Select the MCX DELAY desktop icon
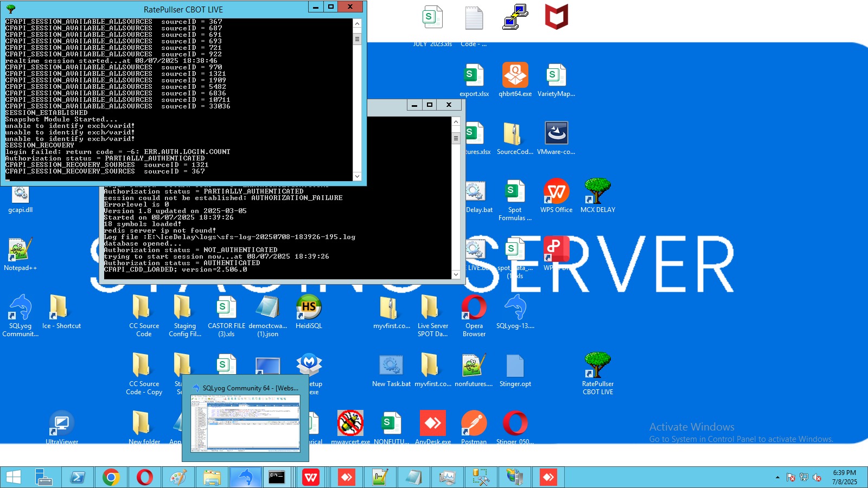This screenshot has width=868, height=488. 598,192
